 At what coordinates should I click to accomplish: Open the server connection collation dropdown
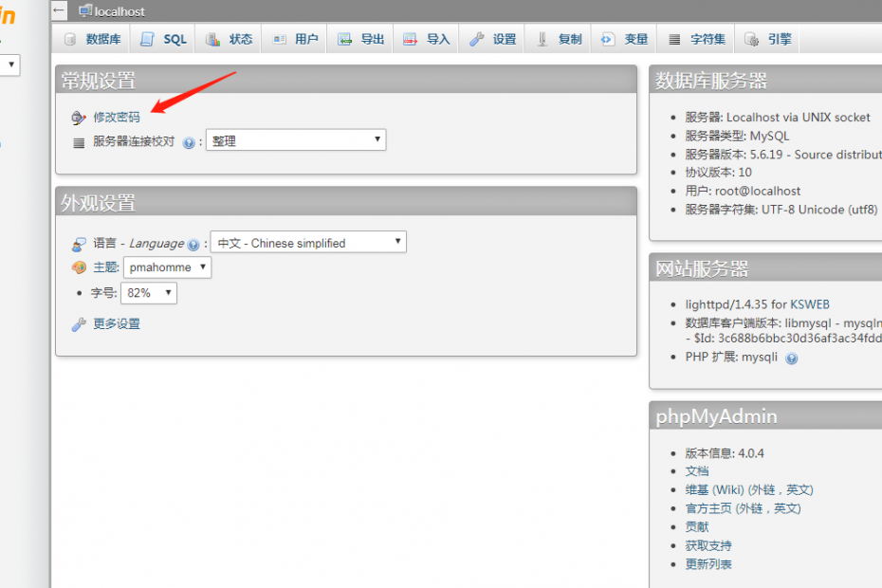[296, 140]
